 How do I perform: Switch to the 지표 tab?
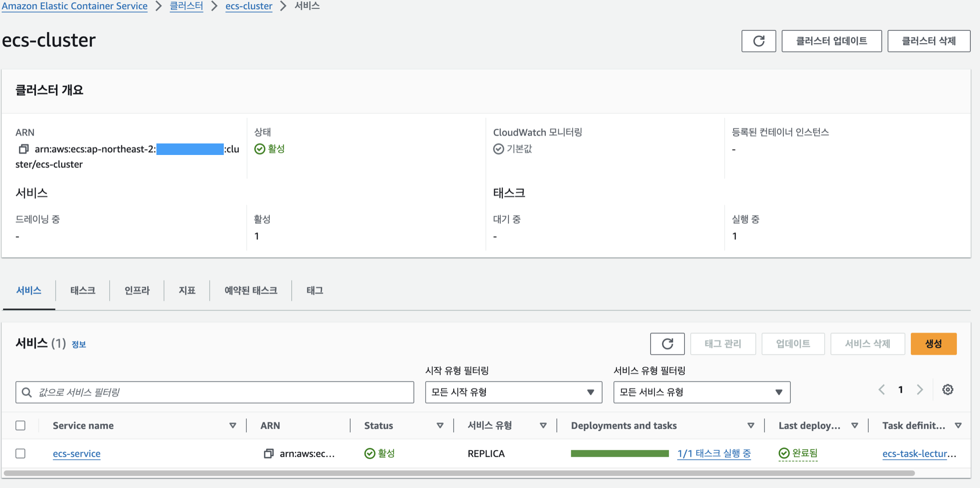click(187, 290)
